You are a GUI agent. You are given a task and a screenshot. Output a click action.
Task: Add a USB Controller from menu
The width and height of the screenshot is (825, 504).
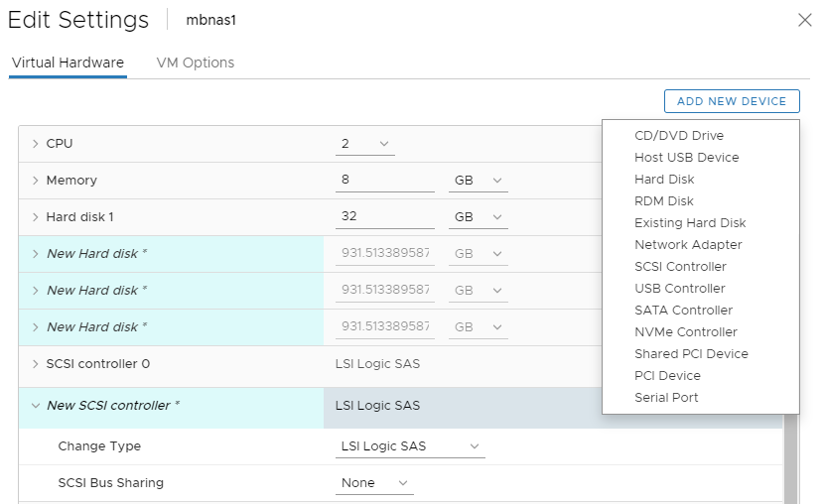[x=680, y=288]
